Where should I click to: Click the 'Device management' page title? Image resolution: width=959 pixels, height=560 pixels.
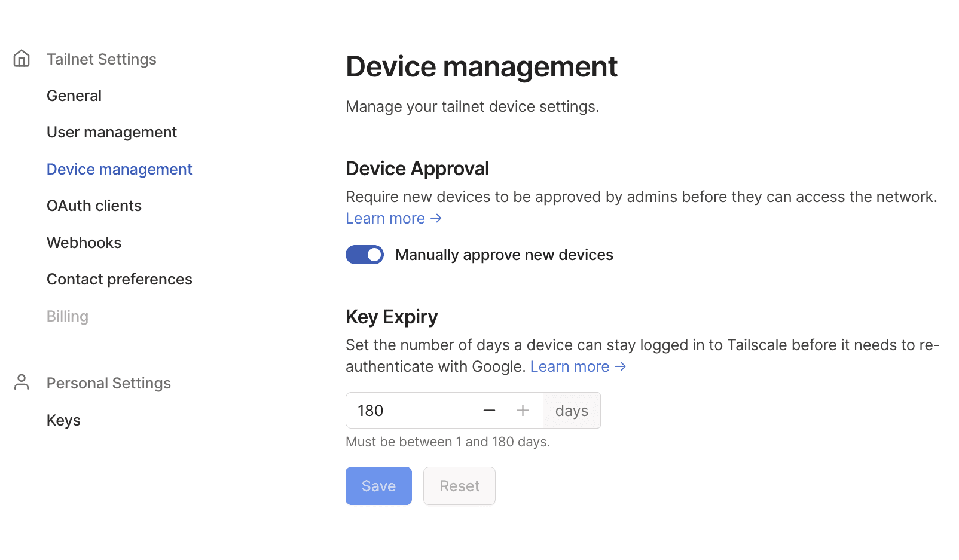[481, 66]
